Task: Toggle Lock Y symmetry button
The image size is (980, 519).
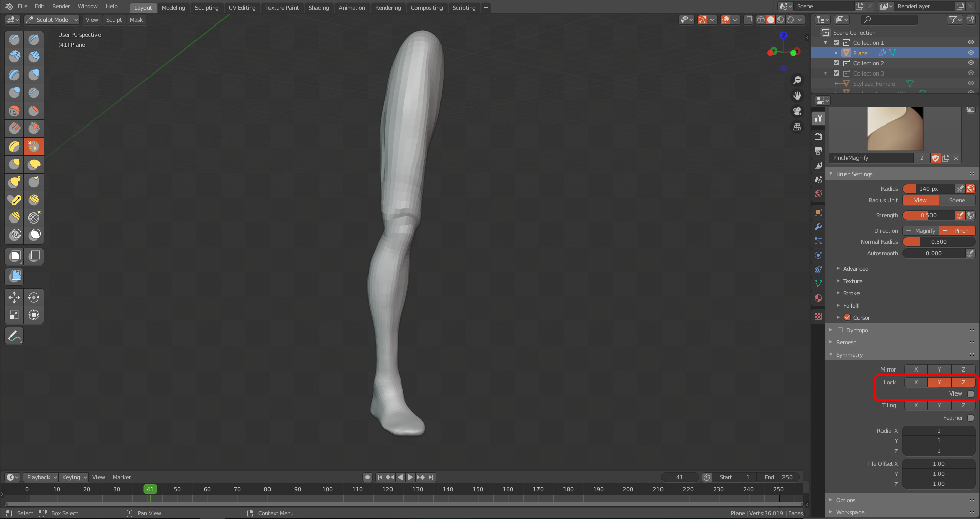Action: [939, 382]
